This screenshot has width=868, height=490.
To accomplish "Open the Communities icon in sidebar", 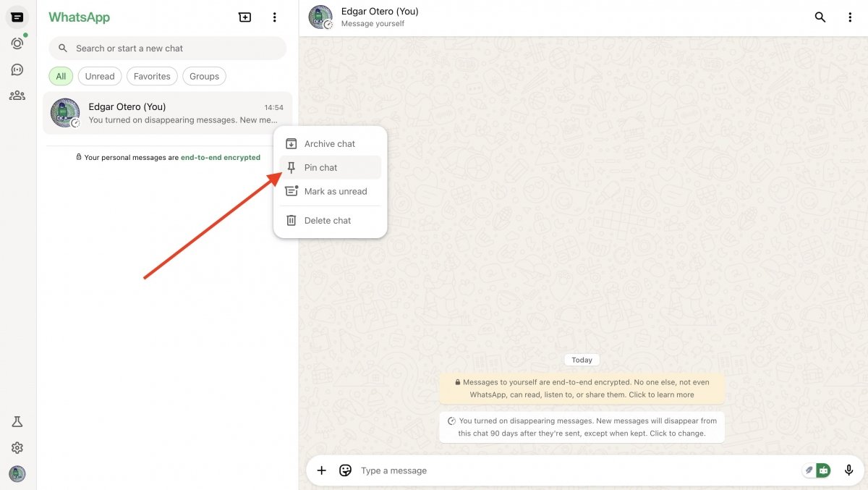I will tap(17, 95).
